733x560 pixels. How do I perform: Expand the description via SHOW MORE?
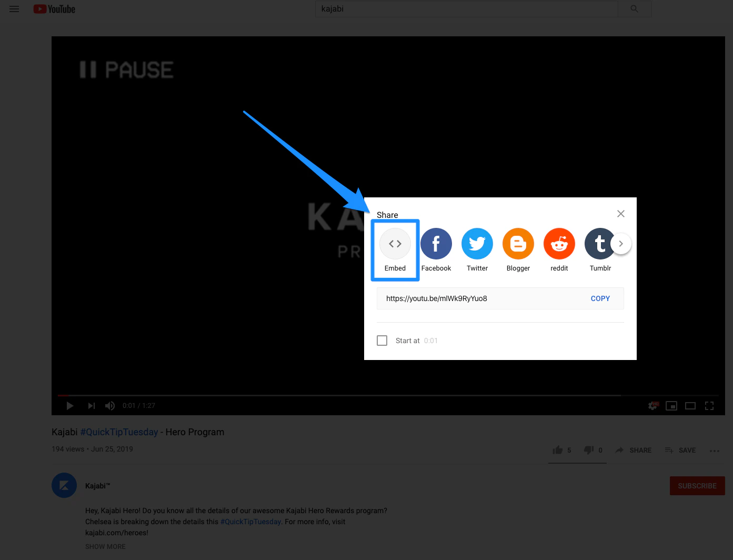[105, 546]
